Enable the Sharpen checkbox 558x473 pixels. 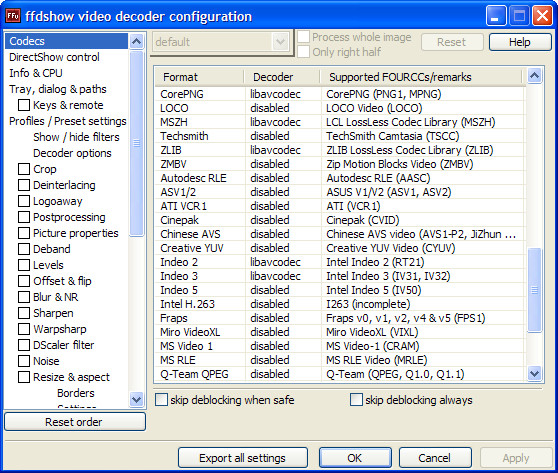point(24,313)
